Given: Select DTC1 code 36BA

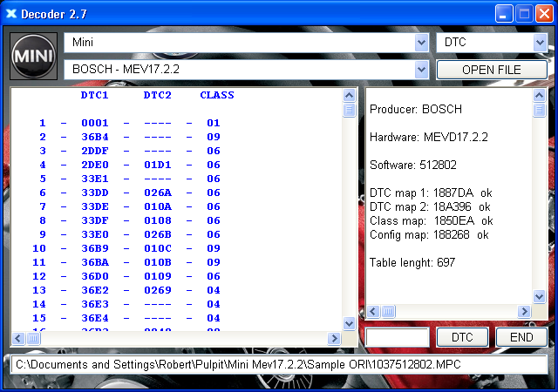Looking at the screenshot, I should (95, 262).
